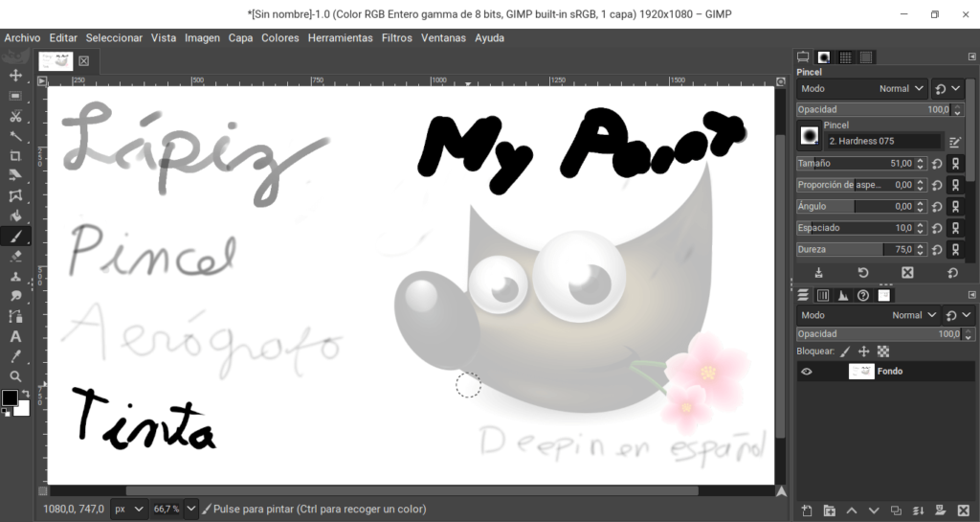The image size is (980, 522).
Task: Open tool options tab configuration menu
Action: [x=972, y=57]
